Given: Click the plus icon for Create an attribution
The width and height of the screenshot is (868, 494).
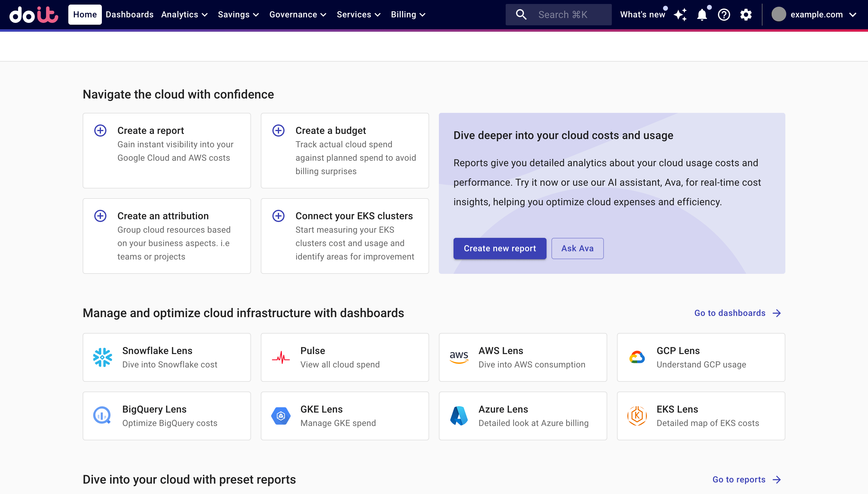Looking at the screenshot, I should [x=100, y=216].
